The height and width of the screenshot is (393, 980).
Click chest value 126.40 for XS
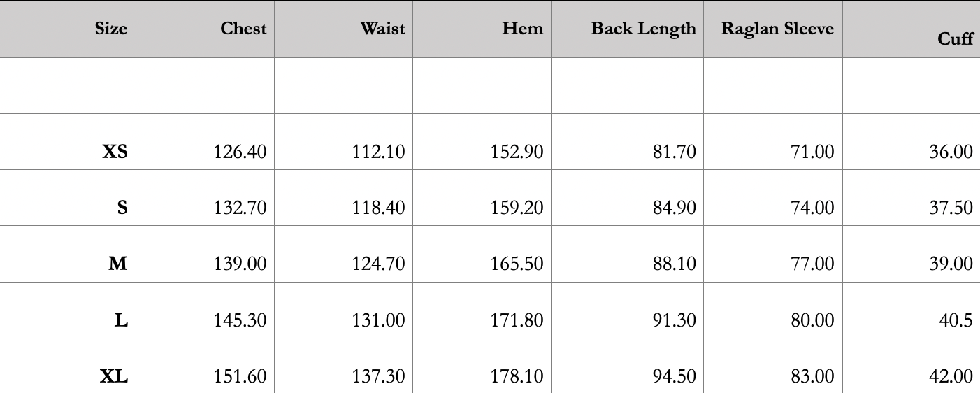pyautogui.click(x=240, y=152)
